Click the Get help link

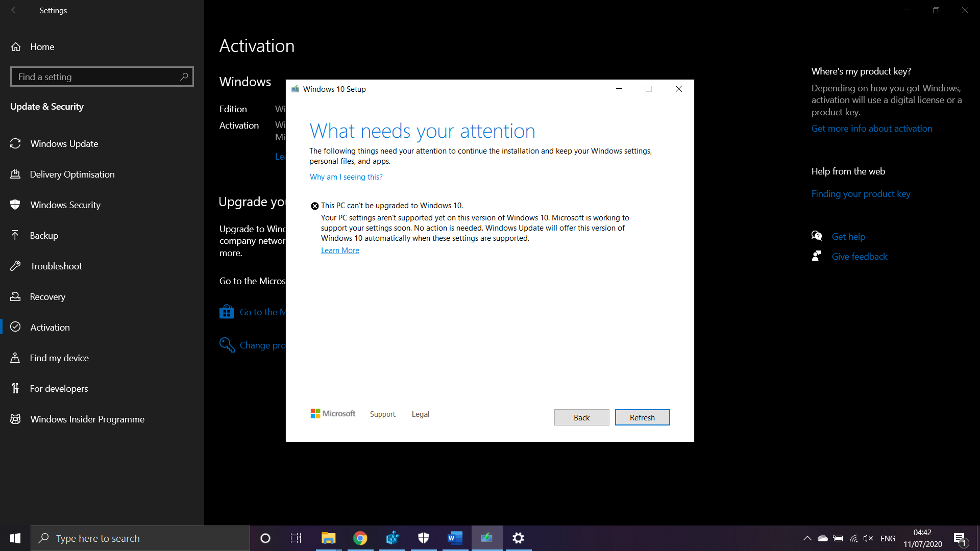[x=848, y=236]
